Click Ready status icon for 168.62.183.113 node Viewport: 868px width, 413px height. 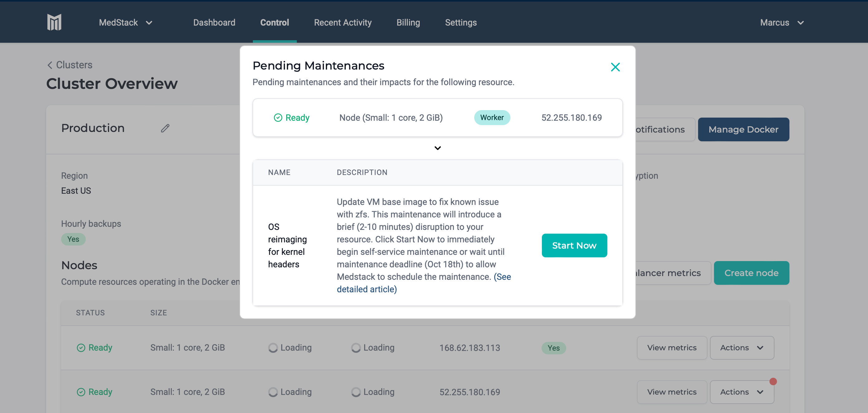pos(81,347)
